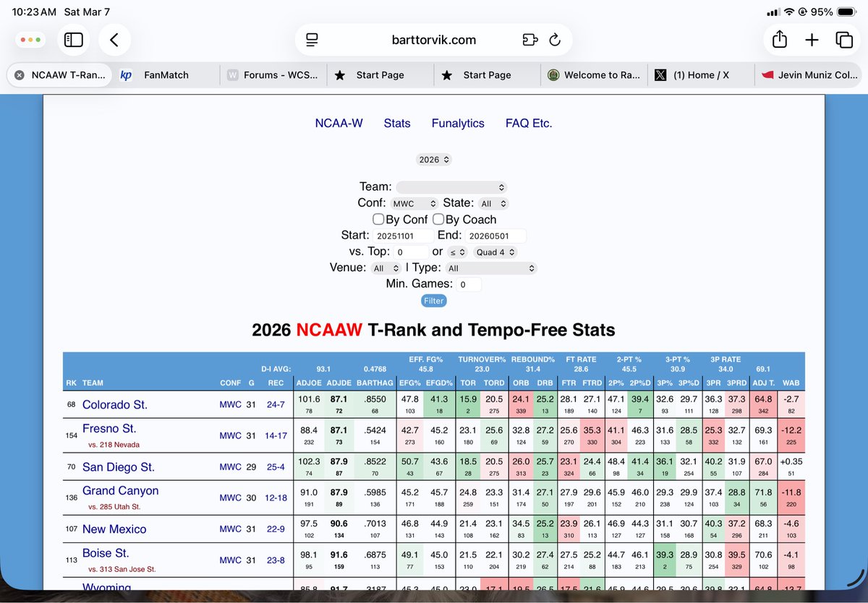This screenshot has width=868, height=603.
Task: Open the extensions icon in address bar
Action: 529,40
